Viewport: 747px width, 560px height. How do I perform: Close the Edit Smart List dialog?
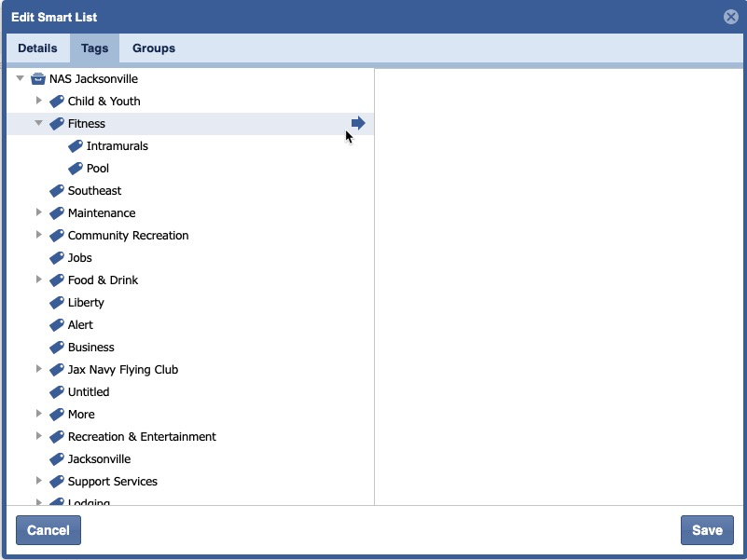click(x=731, y=17)
